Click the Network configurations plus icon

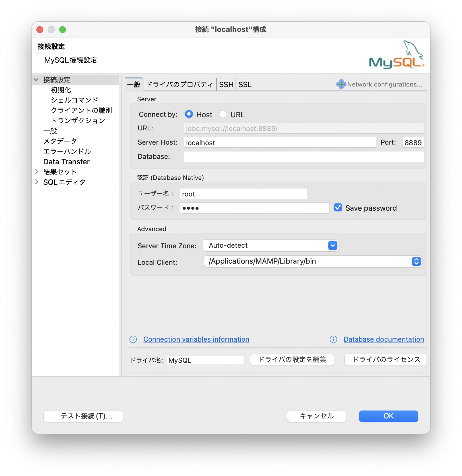(341, 84)
